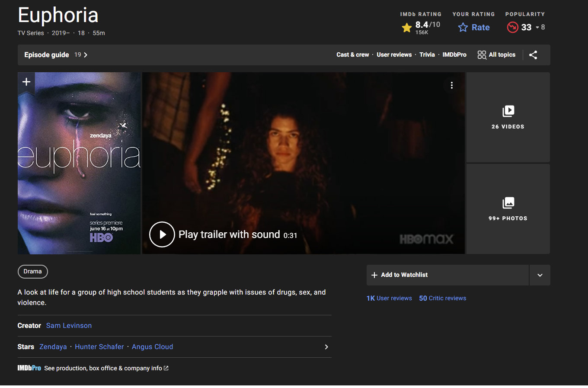The image size is (588, 388).
Task: Open the 26 VIDEOS tile
Action: (508, 117)
